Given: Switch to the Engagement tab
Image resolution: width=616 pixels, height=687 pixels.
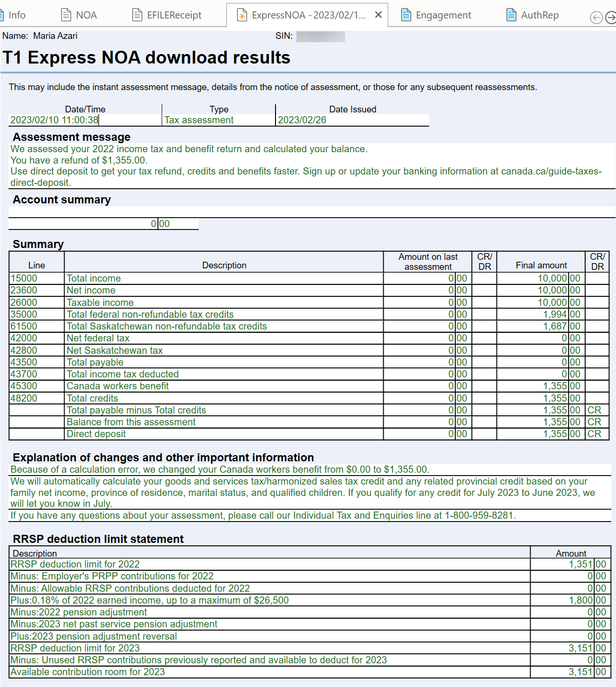Looking at the screenshot, I should click(436, 15).
